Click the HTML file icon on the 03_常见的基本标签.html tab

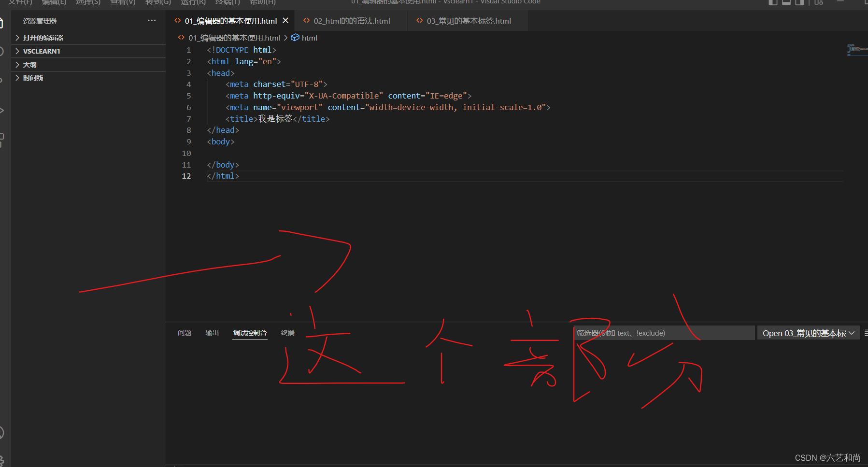(x=419, y=20)
